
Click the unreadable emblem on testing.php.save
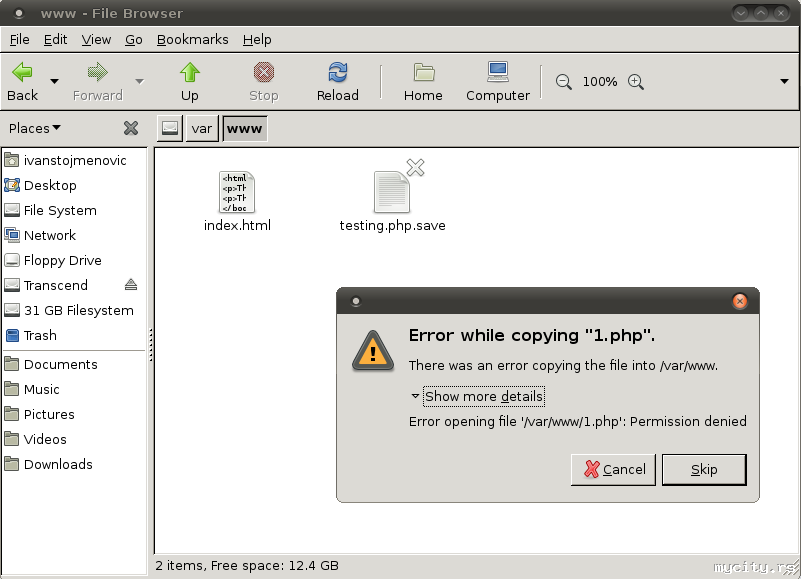click(x=415, y=167)
